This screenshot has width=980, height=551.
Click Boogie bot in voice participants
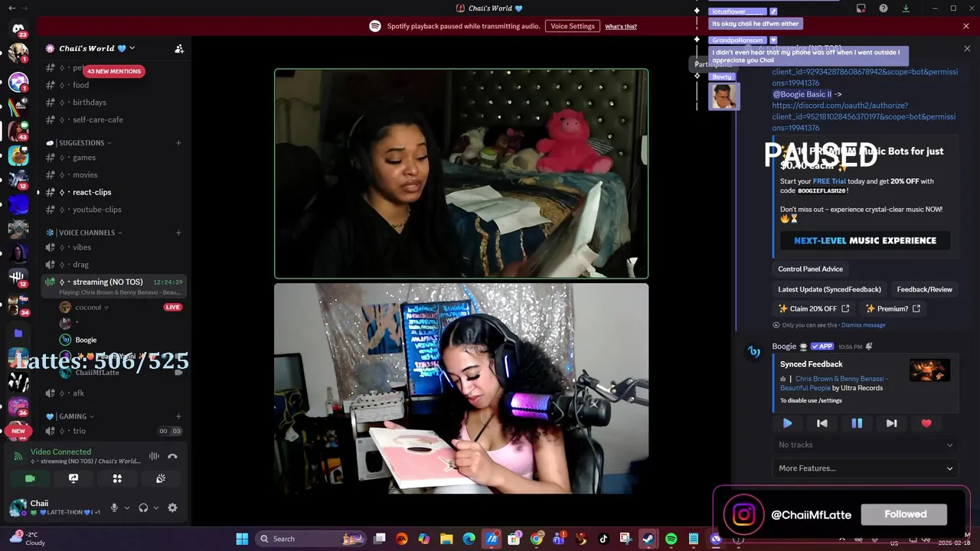click(86, 340)
